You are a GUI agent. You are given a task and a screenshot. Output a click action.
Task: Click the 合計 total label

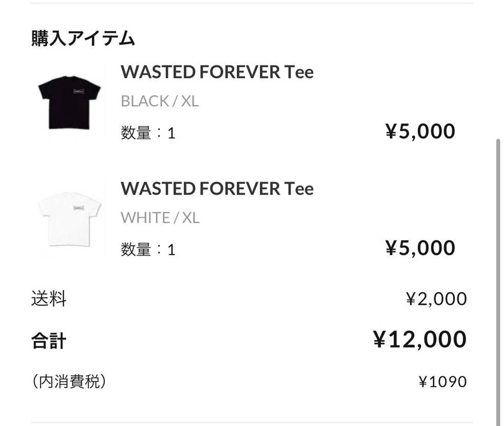pyautogui.click(x=49, y=339)
